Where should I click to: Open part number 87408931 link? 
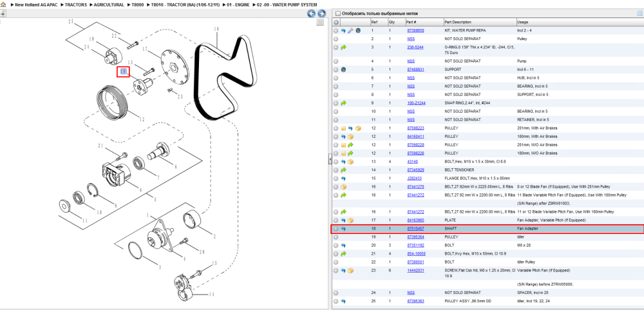415,70
